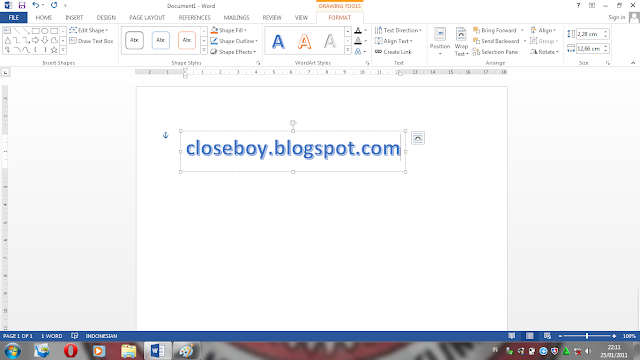Click the tab selector at ruler corner
640x360 pixels.
click(x=5, y=72)
